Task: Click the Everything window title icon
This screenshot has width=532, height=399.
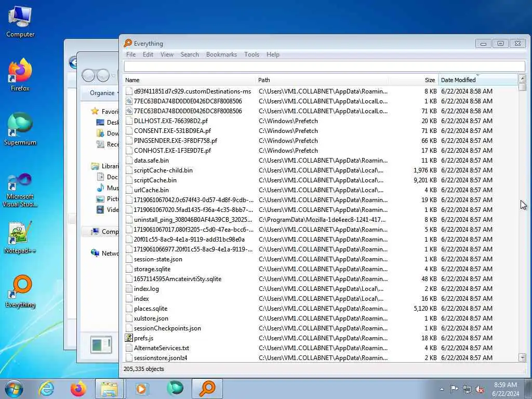Action: coord(128,43)
